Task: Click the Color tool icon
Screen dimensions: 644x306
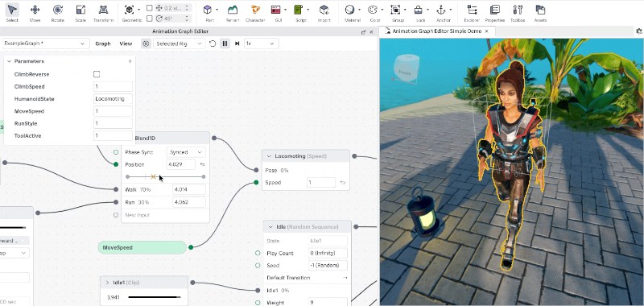Action: click(373, 10)
